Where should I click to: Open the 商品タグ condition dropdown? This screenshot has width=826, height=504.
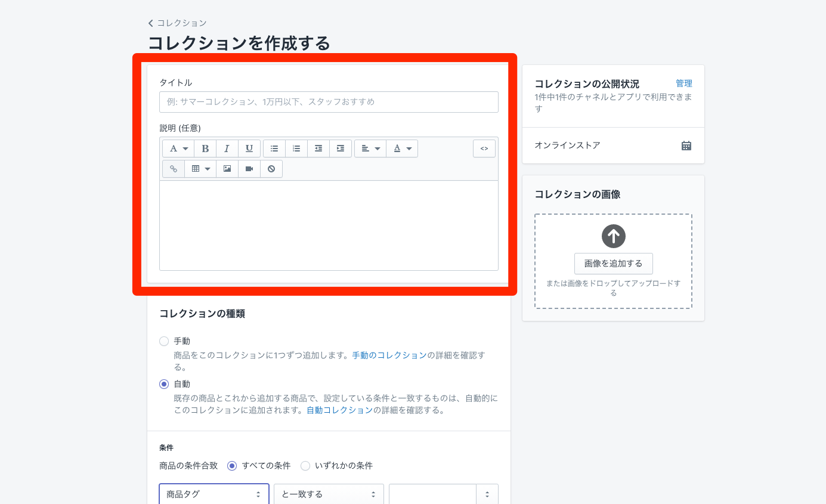tap(214, 494)
